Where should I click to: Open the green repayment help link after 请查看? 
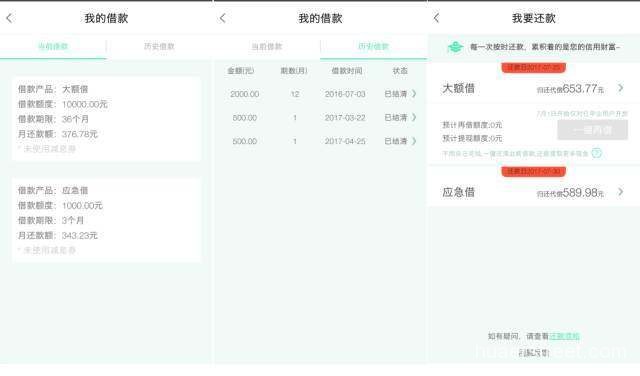564,336
